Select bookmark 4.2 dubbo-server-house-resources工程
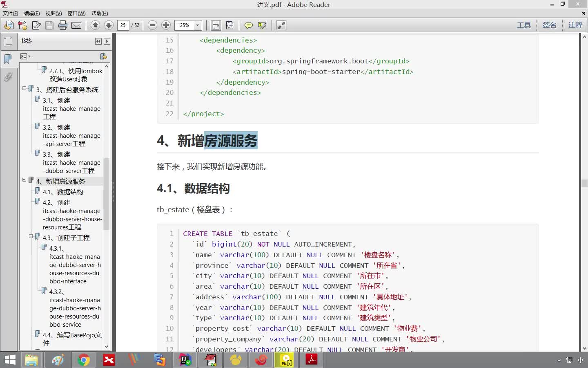The height and width of the screenshot is (368, 588). click(72, 215)
